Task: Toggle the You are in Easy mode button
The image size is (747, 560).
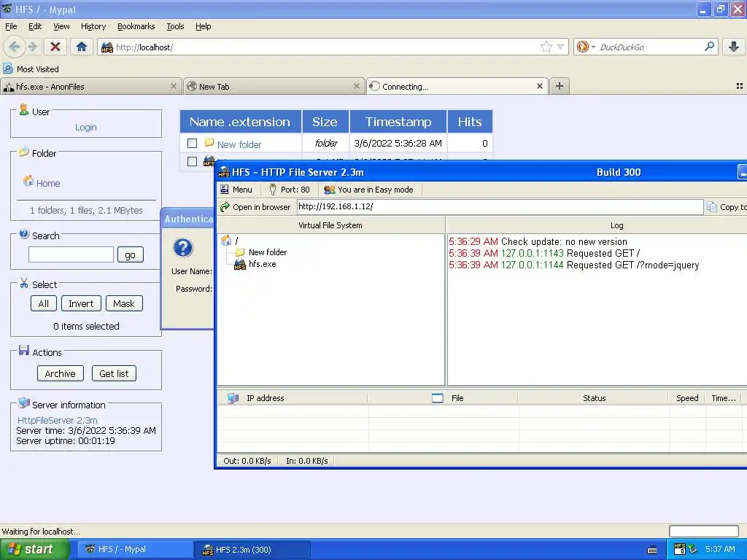Action: pos(368,190)
